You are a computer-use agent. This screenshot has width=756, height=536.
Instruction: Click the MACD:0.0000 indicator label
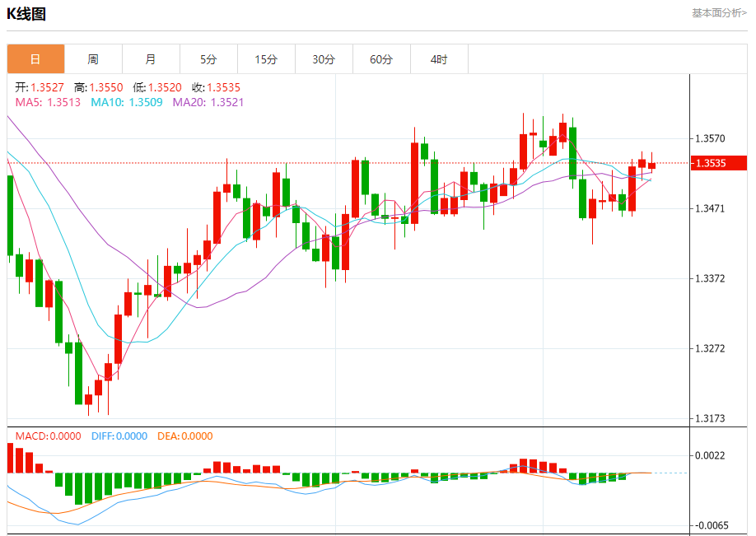49,436
